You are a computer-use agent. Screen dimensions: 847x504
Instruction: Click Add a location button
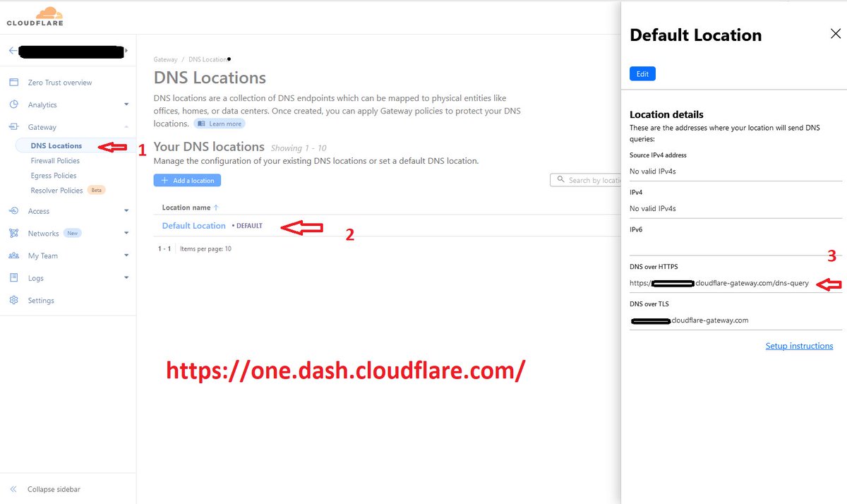tap(188, 181)
